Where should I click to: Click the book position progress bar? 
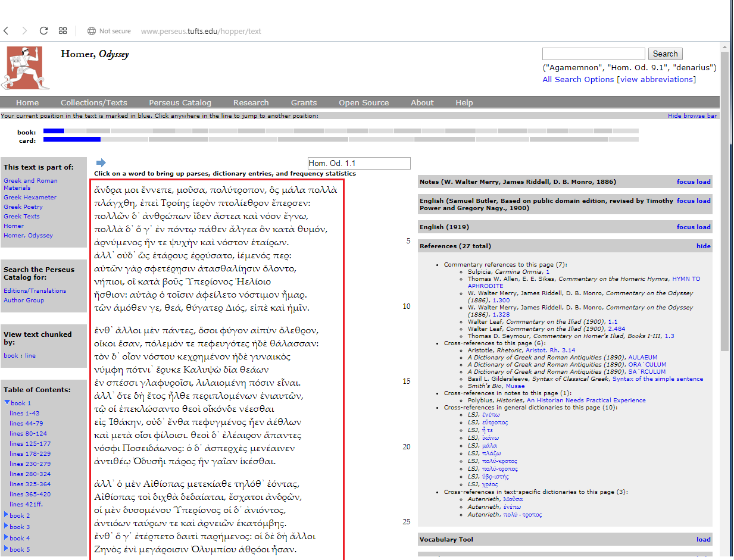tap(341, 131)
